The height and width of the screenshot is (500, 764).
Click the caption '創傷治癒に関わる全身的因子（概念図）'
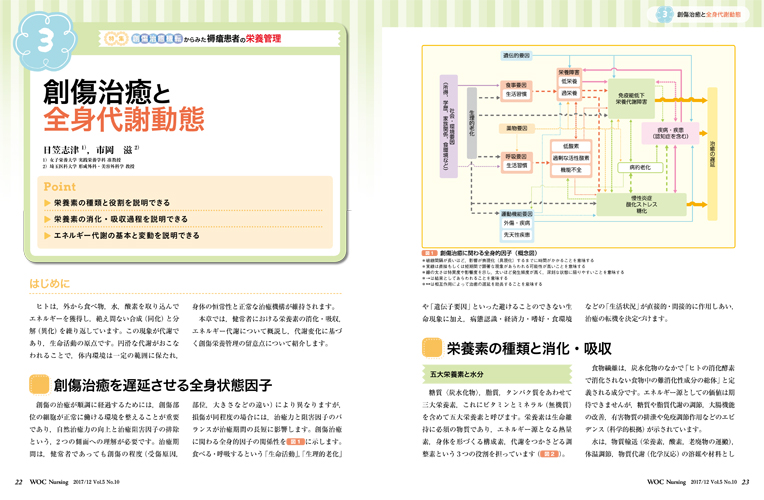pyautogui.click(x=489, y=253)
